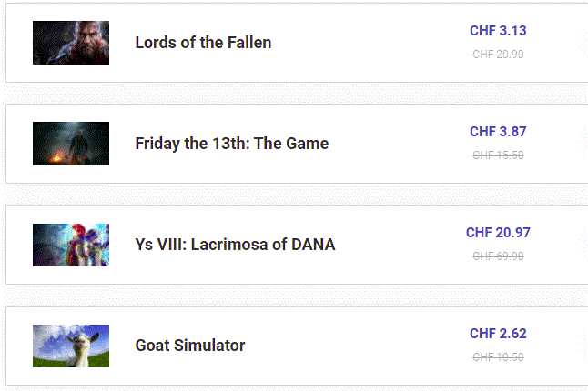The image size is (588, 391).
Task: Select the CHF 2.62 sale price
Action: [498, 334]
